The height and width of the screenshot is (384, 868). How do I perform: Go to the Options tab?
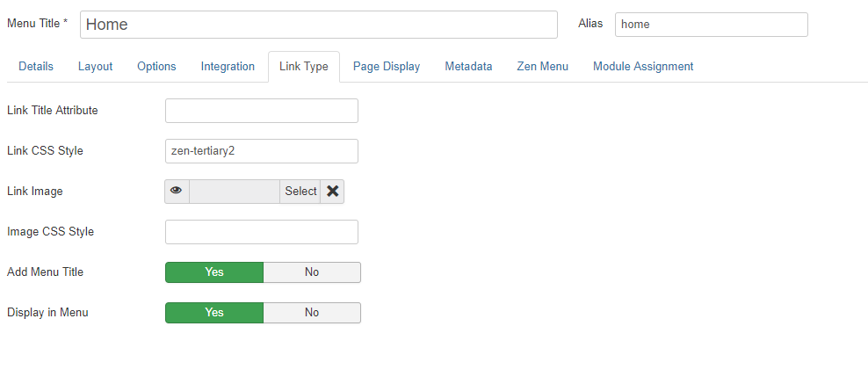pyautogui.click(x=156, y=67)
